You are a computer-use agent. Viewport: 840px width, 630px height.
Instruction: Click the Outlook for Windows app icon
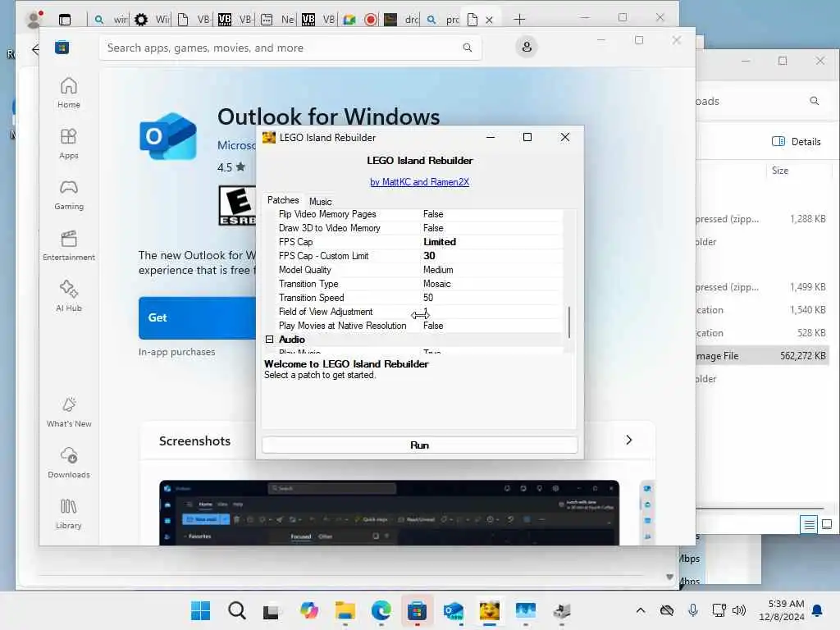168,137
